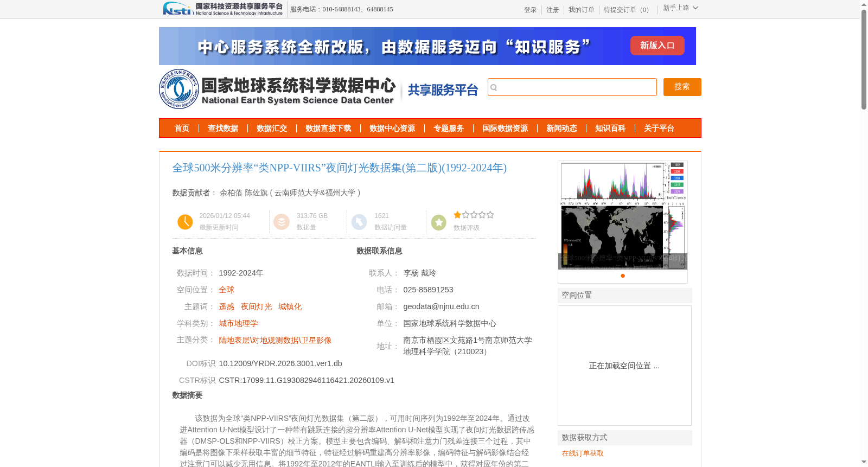Click the 空间位置 panel header
This screenshot has height=467, width=868.
[625, 296]
